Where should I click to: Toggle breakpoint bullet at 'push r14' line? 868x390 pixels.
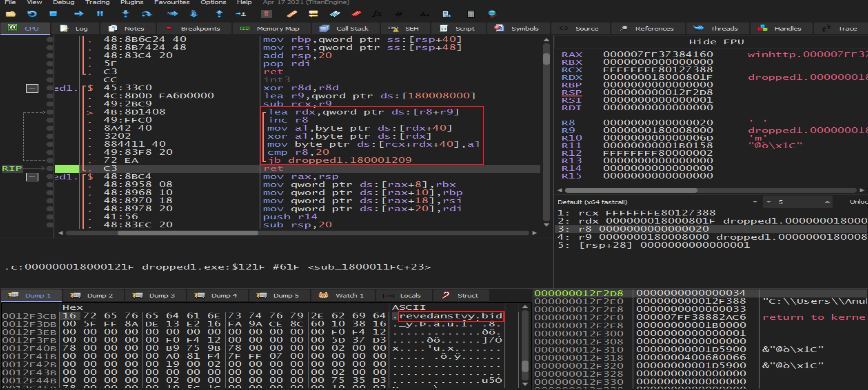click(50, 217)
